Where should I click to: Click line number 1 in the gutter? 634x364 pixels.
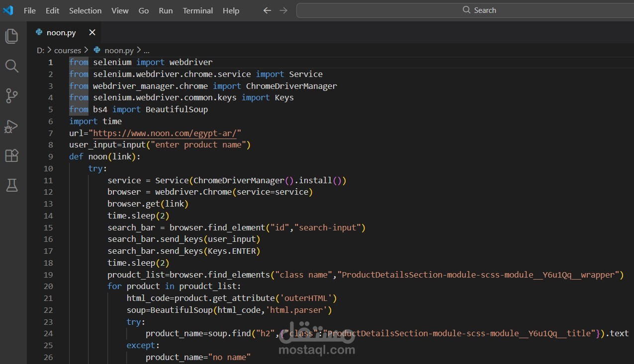coord(50,63)
